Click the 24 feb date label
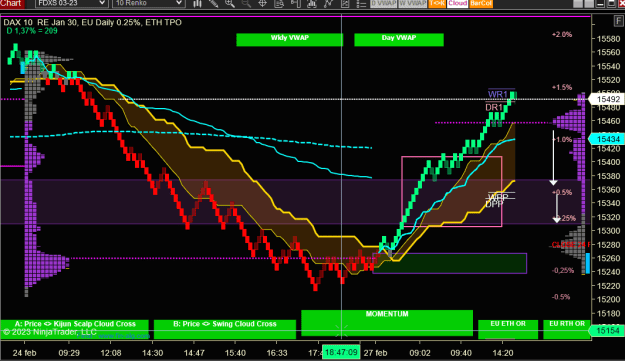 click(x=24, y=353)
